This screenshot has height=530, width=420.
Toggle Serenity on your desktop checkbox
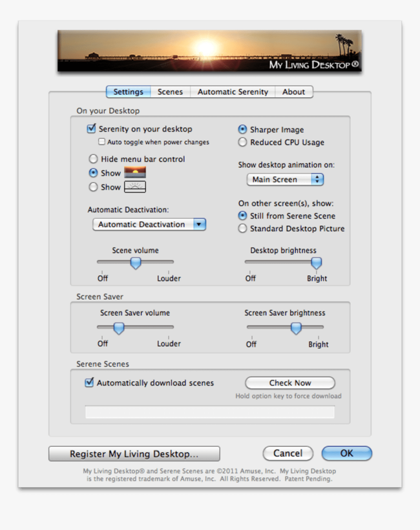tap(91, 129)
